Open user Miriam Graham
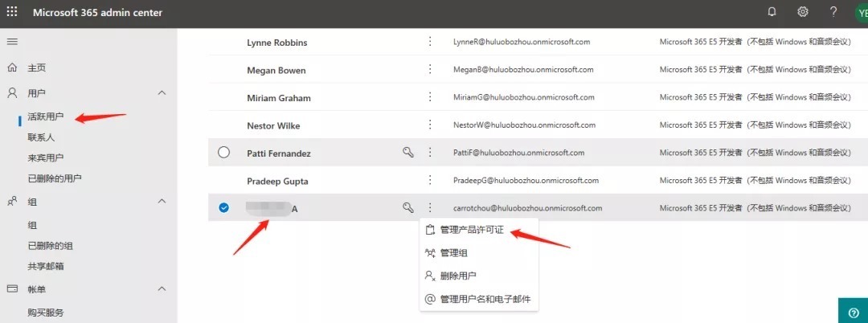Image resolution: width=868 pixels, height=323 pixels. pos(279,98)
